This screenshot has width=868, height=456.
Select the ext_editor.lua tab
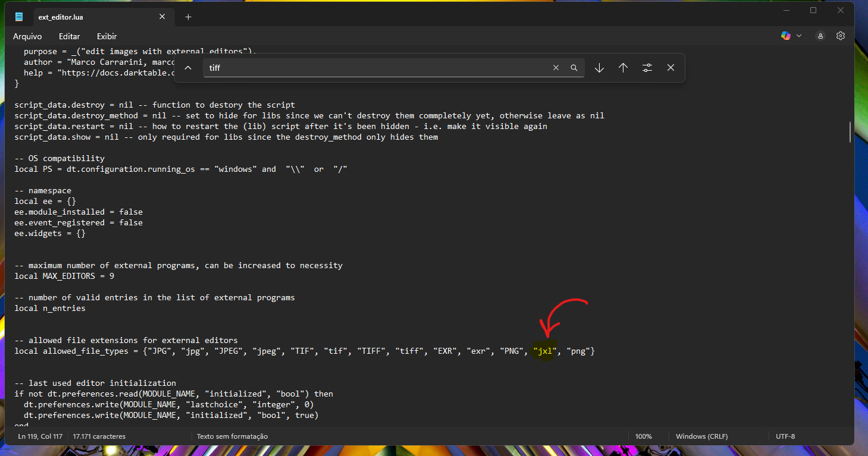(x=89, y=17)
